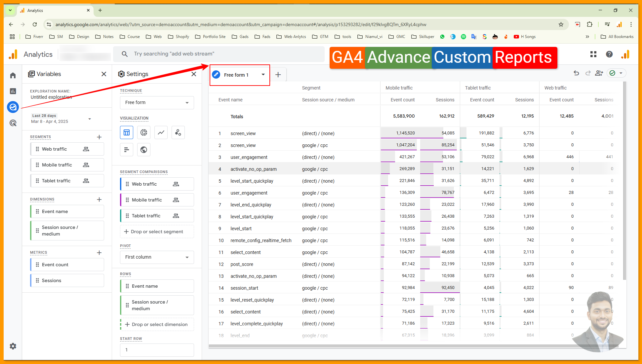Screen dimensions: 642x364
Task: Click the Start row input field
Action: [157, 350]
